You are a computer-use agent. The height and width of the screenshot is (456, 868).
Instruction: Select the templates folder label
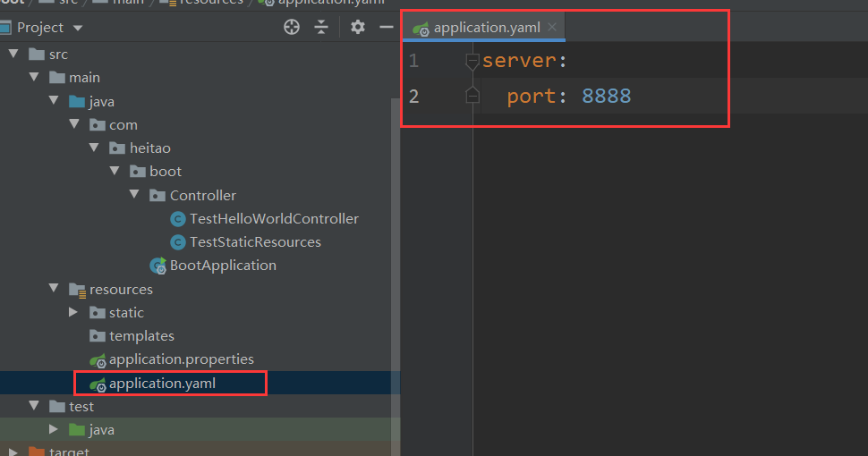[141, 336]
